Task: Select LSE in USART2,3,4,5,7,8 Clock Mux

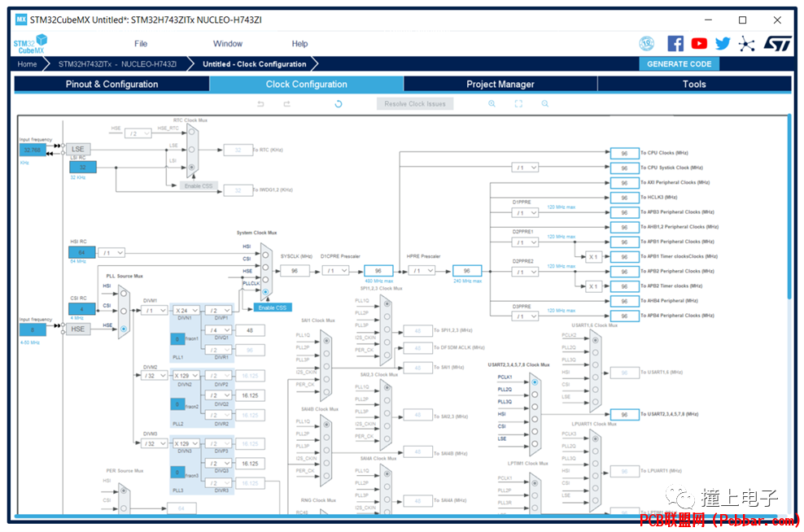Action: coord(535,444)
